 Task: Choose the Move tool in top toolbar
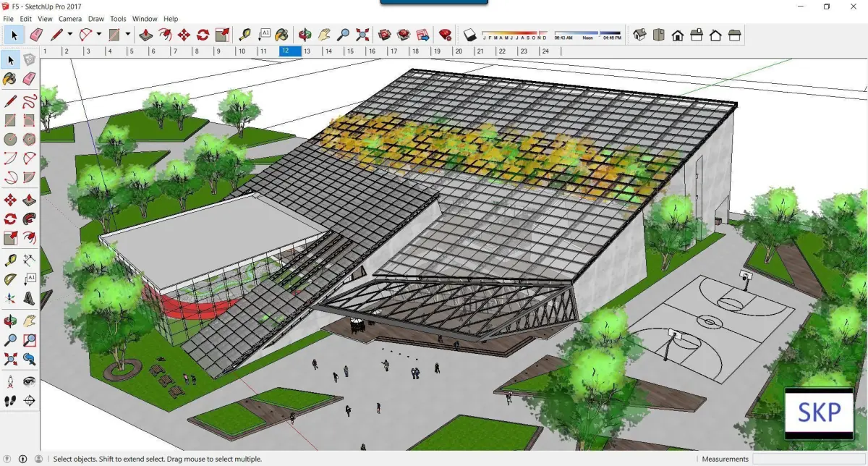[x=184, y=34]
